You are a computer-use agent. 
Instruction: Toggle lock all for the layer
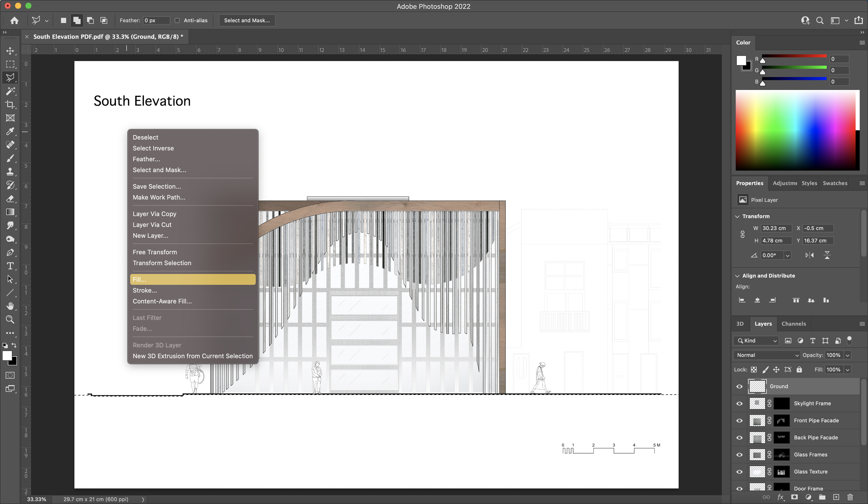(799, 370)
